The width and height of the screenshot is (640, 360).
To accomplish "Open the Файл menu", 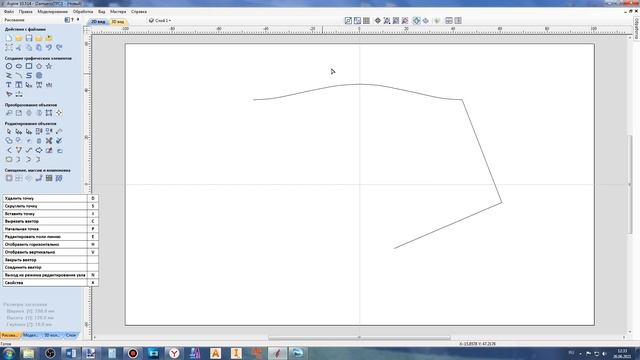I will coord(9,11).
